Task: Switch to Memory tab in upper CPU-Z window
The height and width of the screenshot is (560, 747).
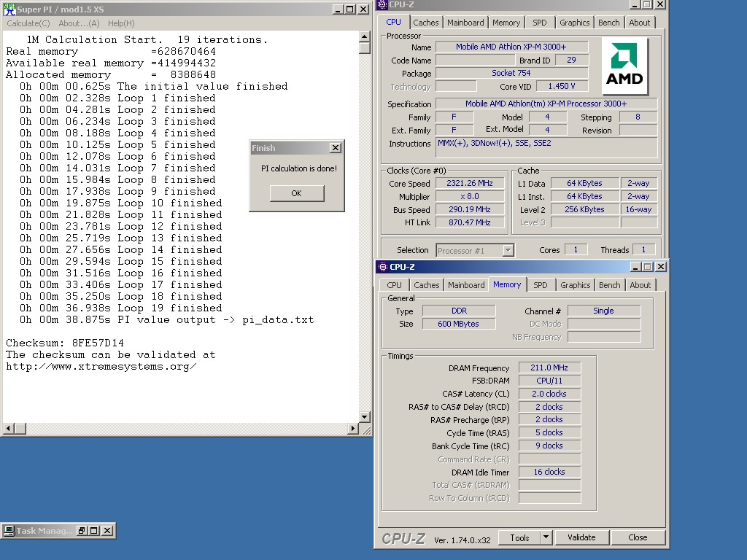Action: pyautogui.click(x=506, y=23)
